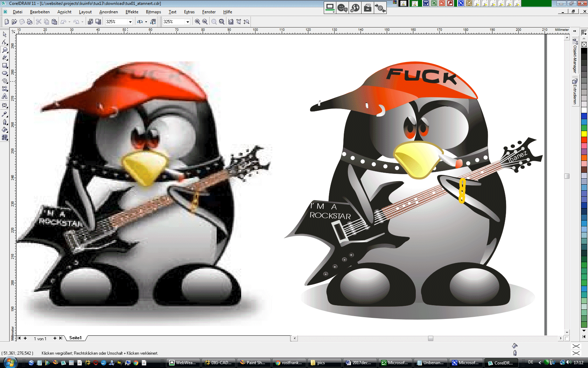Switch to Paint Shop taskbar window
This screenshot has width=588, height=368.
click(x=253, y=363)
